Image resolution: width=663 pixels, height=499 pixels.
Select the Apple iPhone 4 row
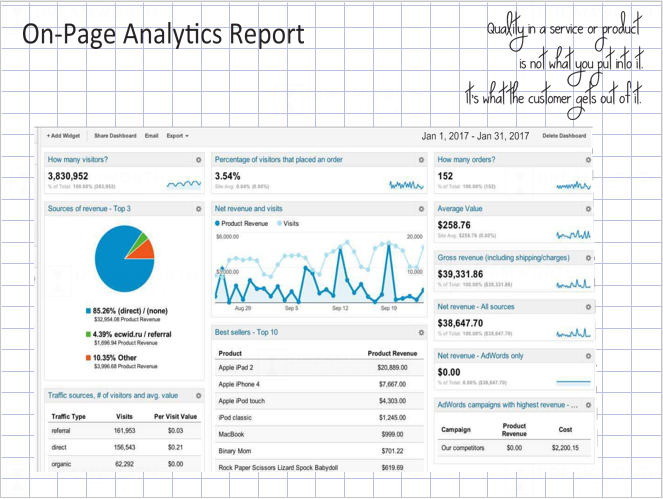tap(319, 384)
